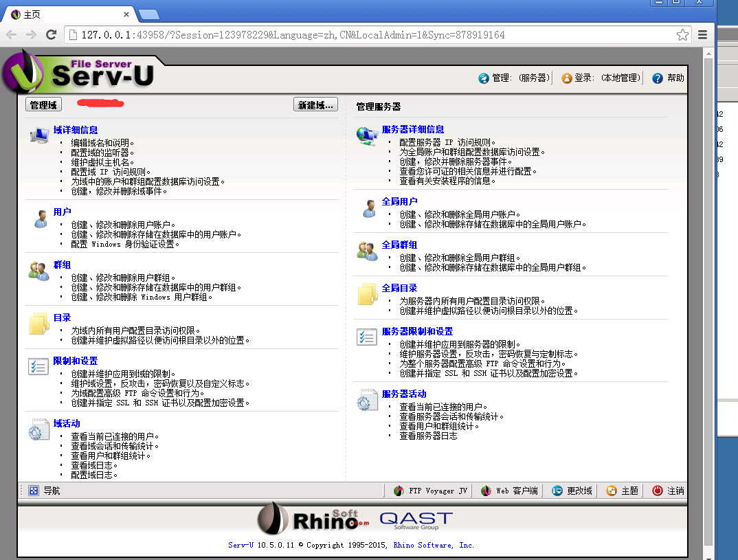Click the Web 客户端 icon

[x=486, y=491]
